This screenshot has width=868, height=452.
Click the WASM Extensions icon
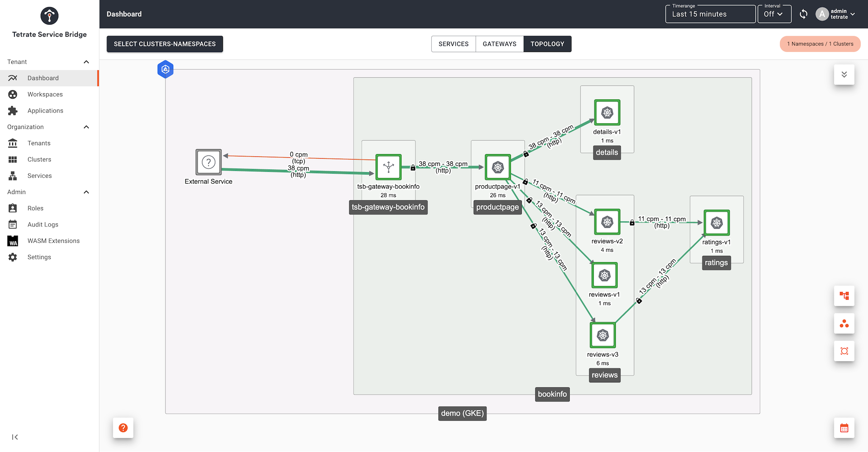pos(13,241)
